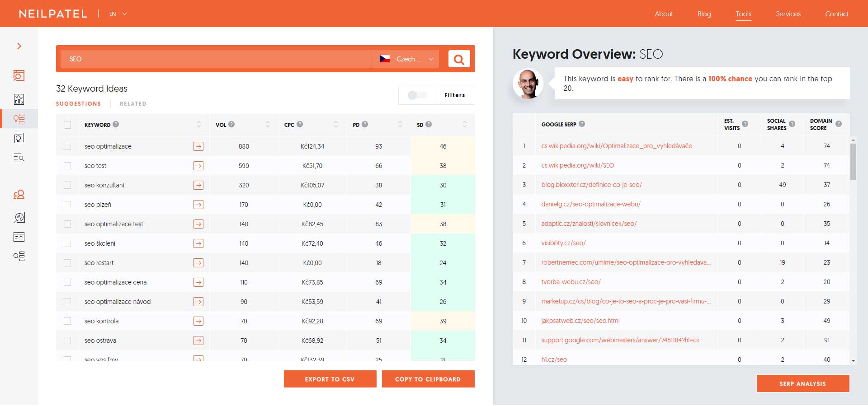
Task: Click help icon beside VOL header
Action: [231, 124]
